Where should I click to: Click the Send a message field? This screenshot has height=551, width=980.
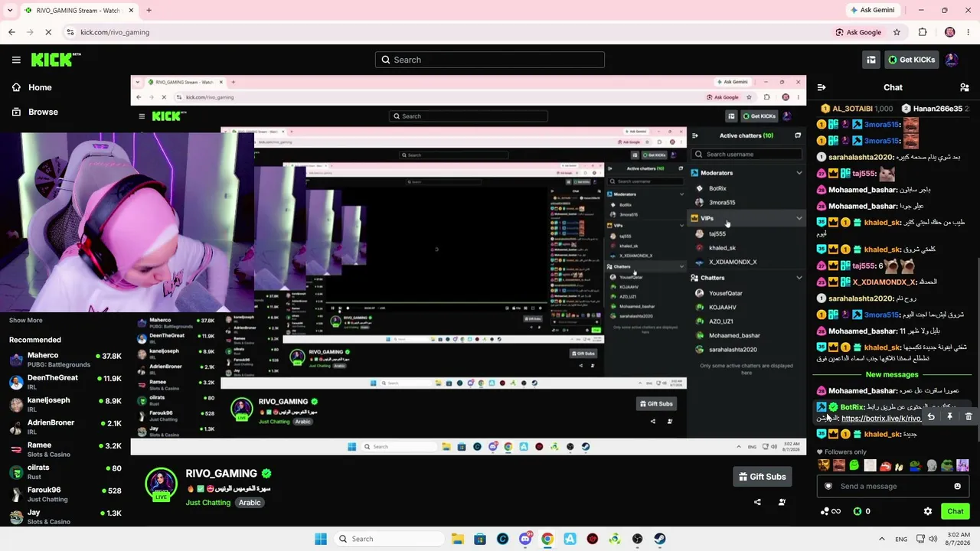[x=893, y=486]
